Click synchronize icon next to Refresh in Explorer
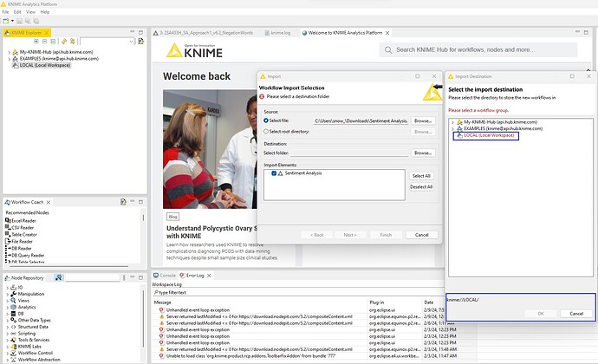This screenshot has height=364, width=598. 73,42
